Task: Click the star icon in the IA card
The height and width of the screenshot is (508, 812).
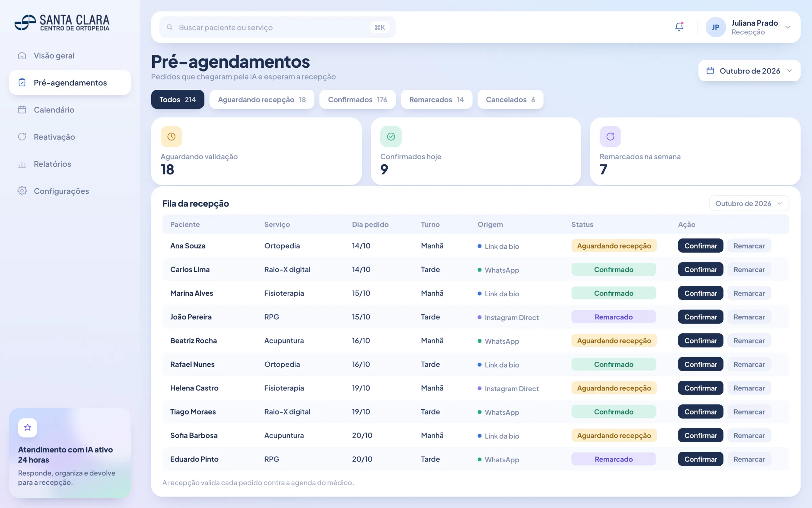Action: (27, 427)
